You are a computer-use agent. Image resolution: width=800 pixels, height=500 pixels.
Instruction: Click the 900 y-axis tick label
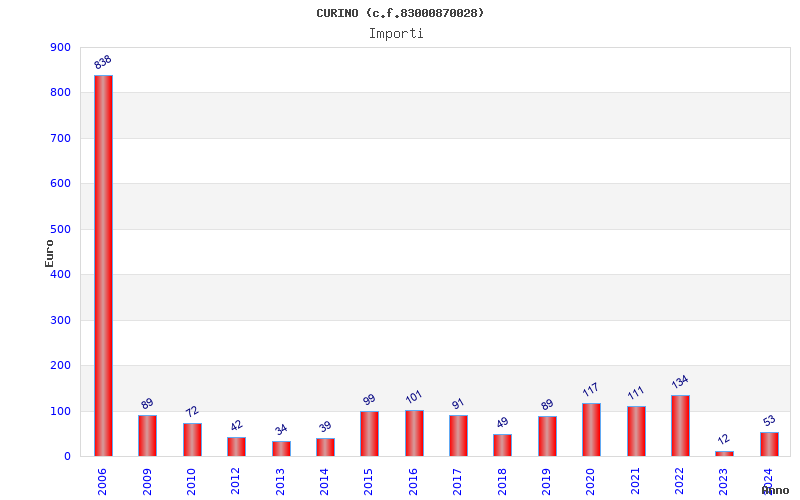pos(60,47)
